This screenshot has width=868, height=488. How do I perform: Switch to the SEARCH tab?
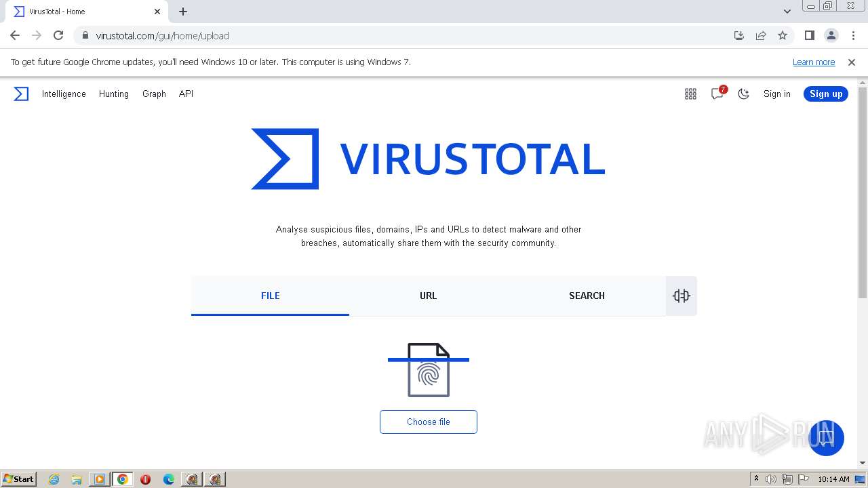pyautogui.click(x=587, y=296)
